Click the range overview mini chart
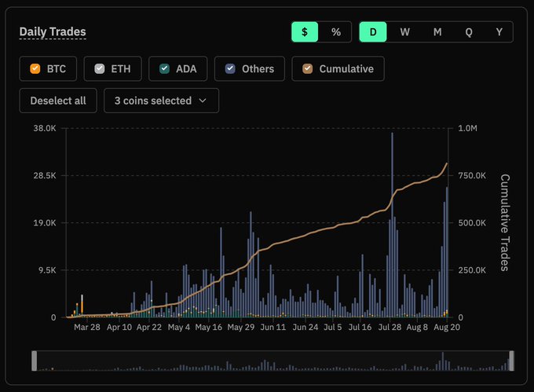The width and height of the screenshot is (534, 392). [x=272, y=361]
